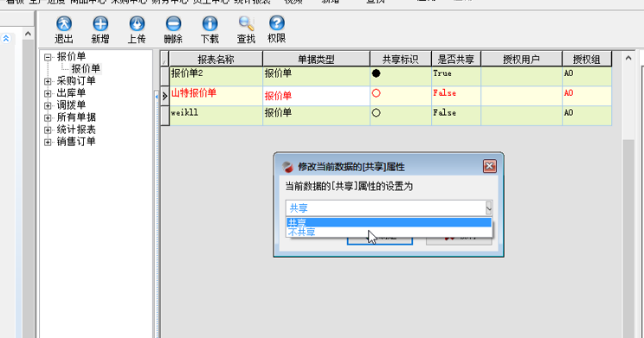This screenshot has width=644, height=338.
Task: Collapse the 报价单 root tree node
Action: tap(48, 57)
